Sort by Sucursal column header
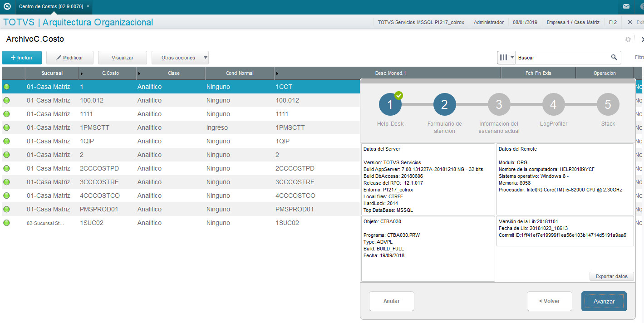Viewport: 644px width, 323px height. pyautogui.click(x=52, y=73)
